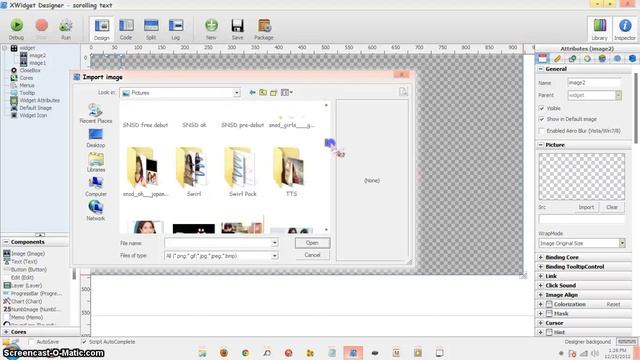This screenshot has width=640, height=360.
Task: Click the Open button
Action: (x=312, y=243)
